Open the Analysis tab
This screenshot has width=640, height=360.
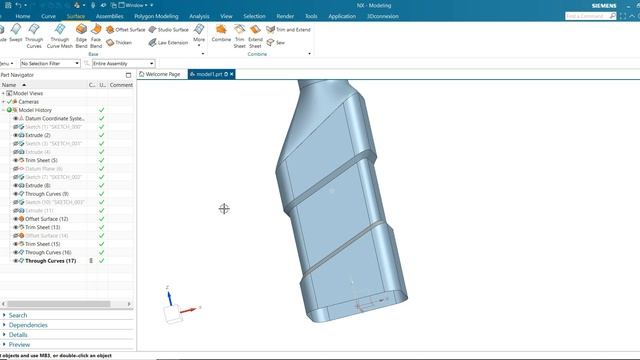tap(199, 16)
